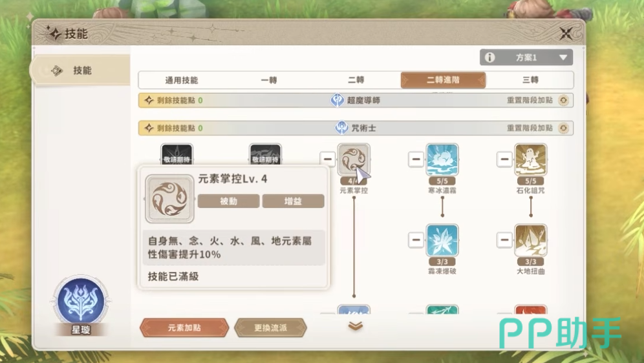644x363 pixels.
Task: Decrease 寒冰濃霧 level with minus button
Action: click(416, 159)
